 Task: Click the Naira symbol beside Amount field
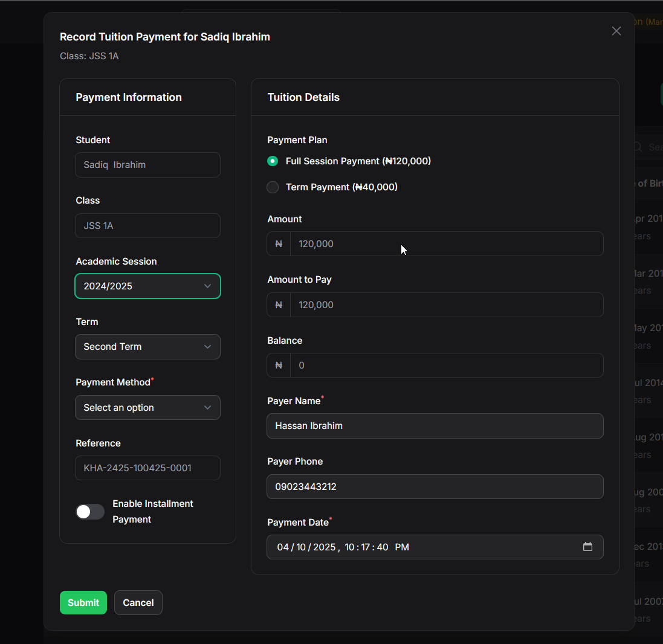click(x=279, y=244)
